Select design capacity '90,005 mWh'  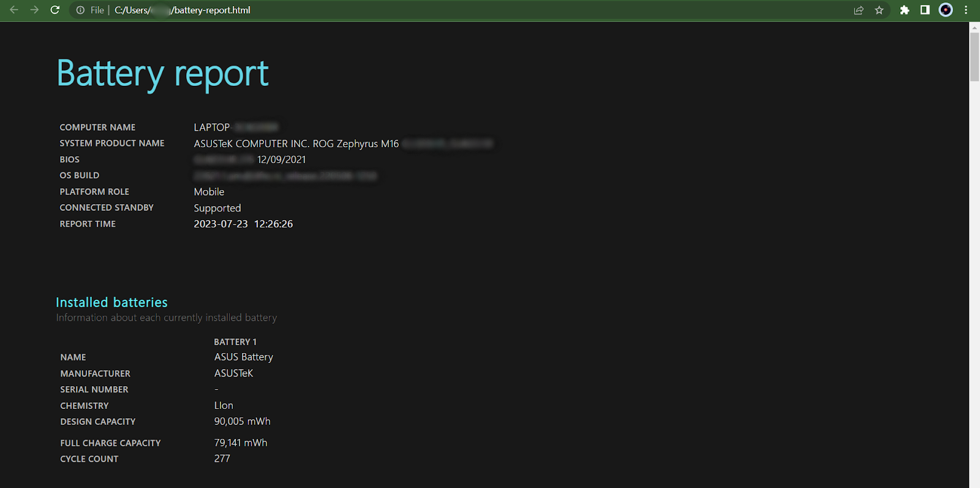click(x=242, y=422)
